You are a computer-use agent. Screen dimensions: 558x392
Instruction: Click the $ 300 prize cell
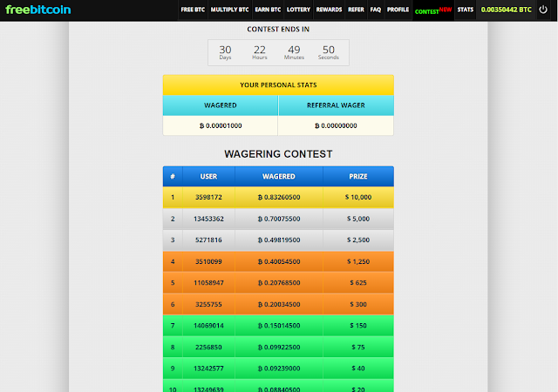(x=358, y=304)
